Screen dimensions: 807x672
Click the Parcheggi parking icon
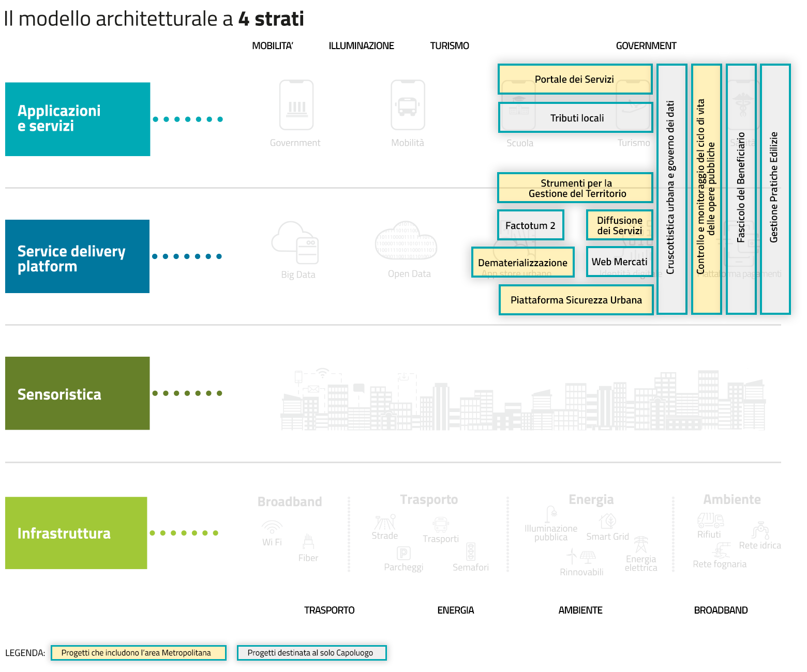click(404, 553)
